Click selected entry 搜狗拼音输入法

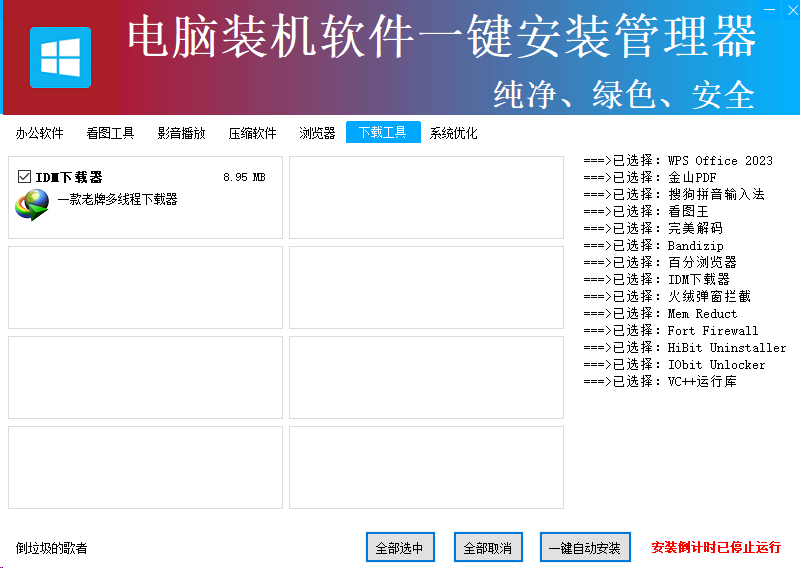click(674, 194)
